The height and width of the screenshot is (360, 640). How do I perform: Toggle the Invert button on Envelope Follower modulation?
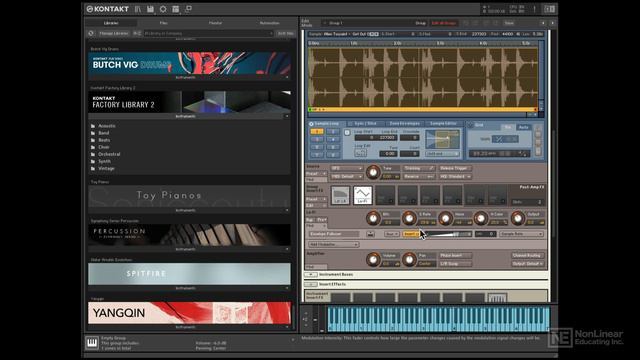coord(410,234)
